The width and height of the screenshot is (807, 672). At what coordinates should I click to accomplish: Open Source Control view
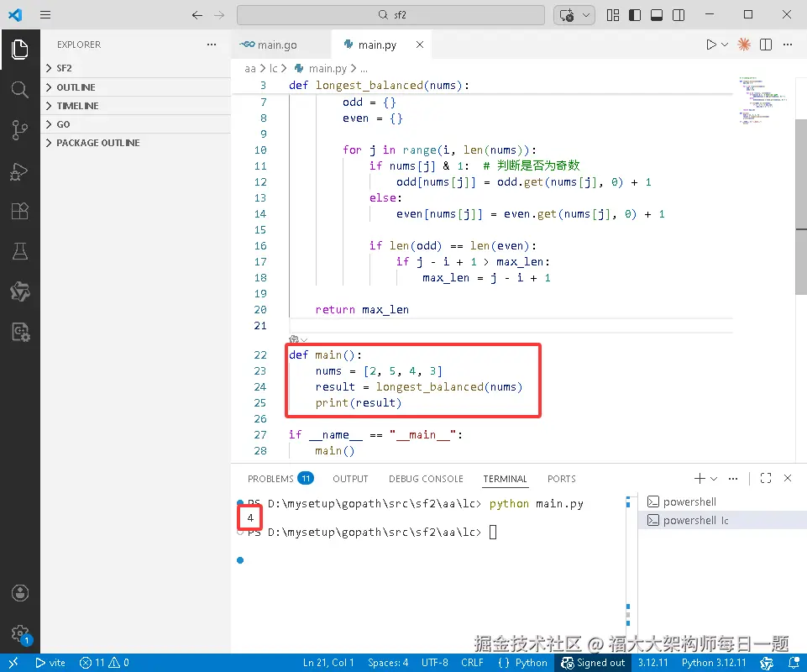[19, 129]
